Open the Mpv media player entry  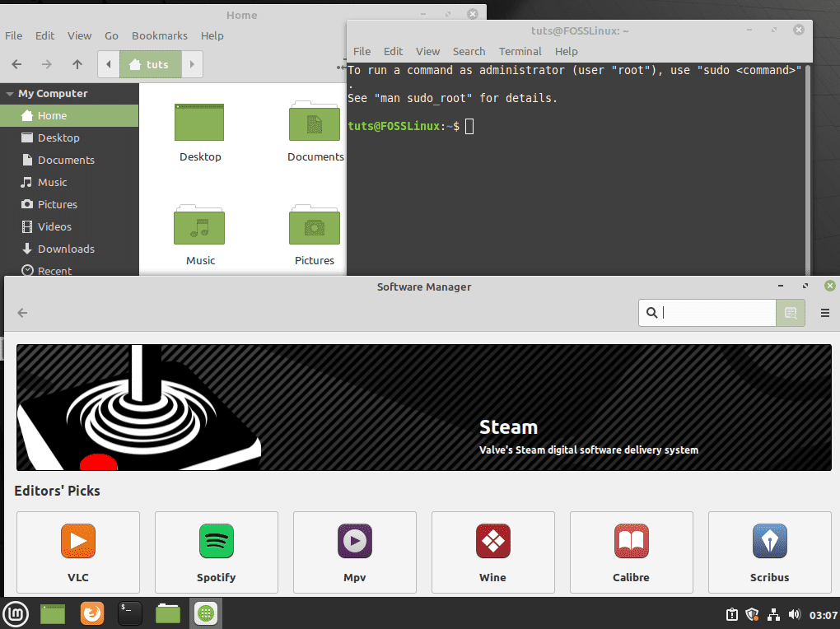[354, 541]
